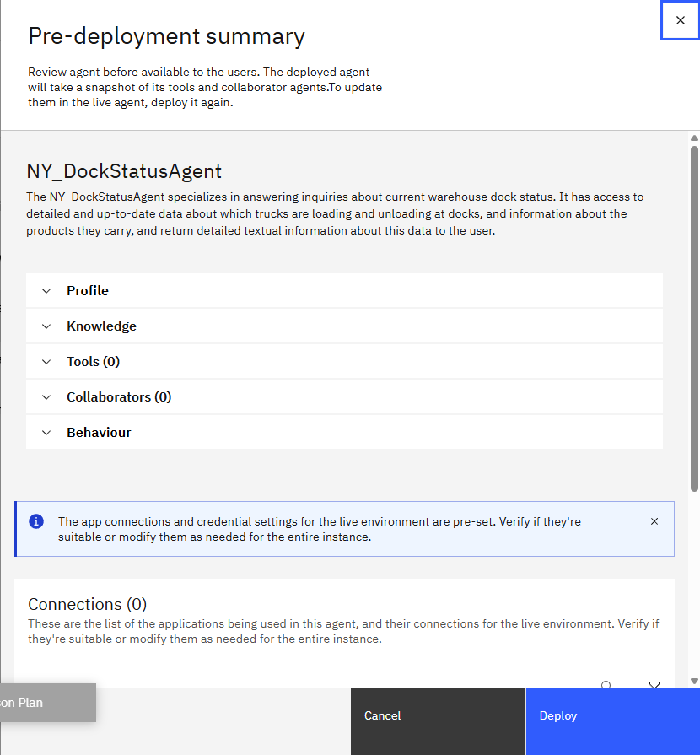Close the Pre-deployment summary dialog

680,20
